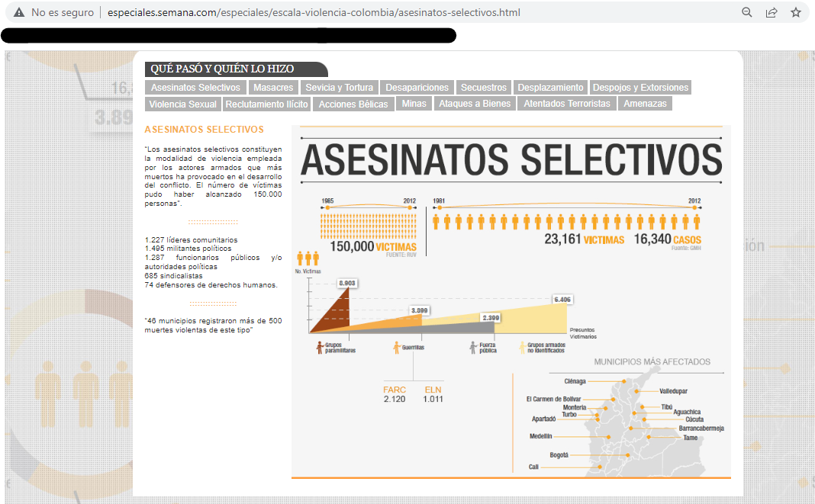Click the 150,000 VICTIMAS figure
The image size is (815, 504).
coord(373,246)
